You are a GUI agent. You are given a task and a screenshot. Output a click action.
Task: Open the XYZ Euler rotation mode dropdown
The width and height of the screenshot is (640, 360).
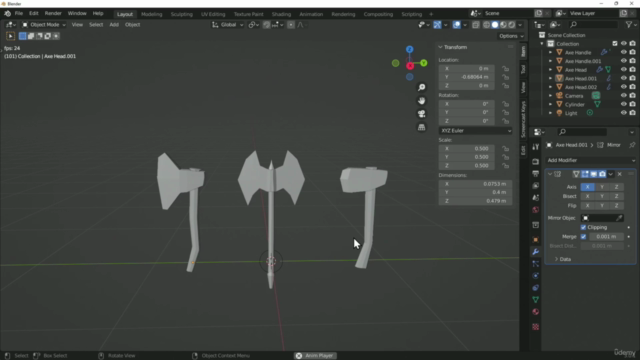tap(476, 131)
